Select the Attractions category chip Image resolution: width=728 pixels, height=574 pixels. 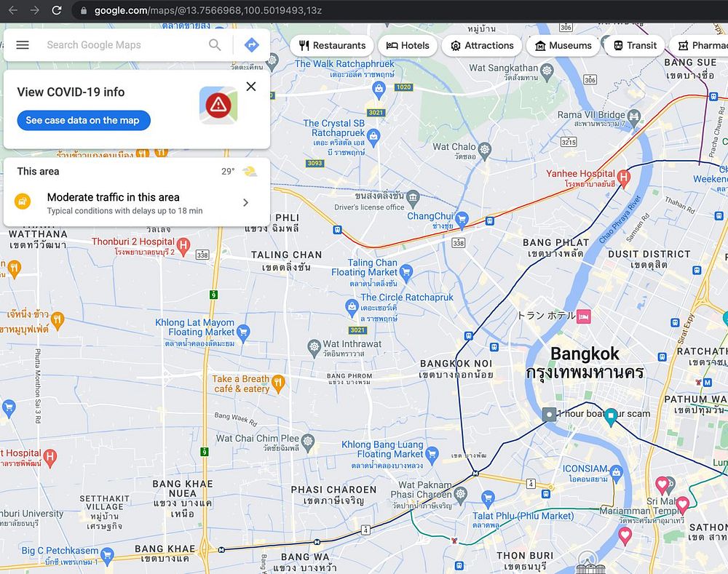tap(482, 46)
